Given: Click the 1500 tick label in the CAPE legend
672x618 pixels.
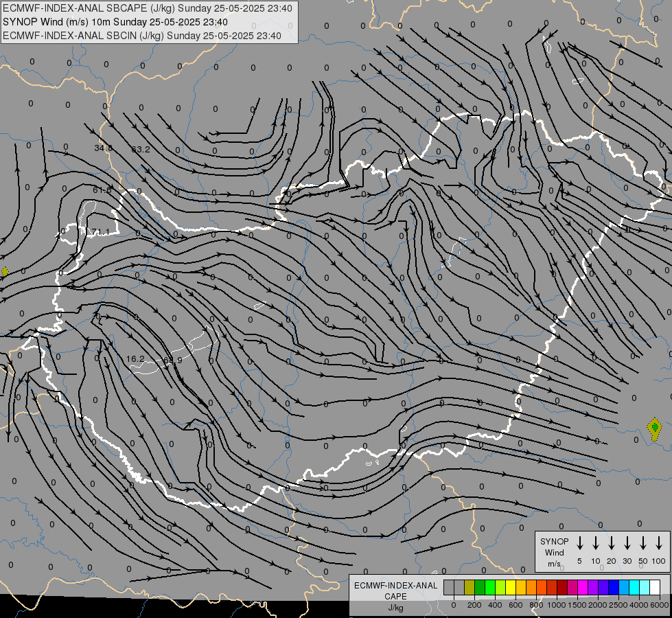Looking at the screenshot, I should 577,605.
